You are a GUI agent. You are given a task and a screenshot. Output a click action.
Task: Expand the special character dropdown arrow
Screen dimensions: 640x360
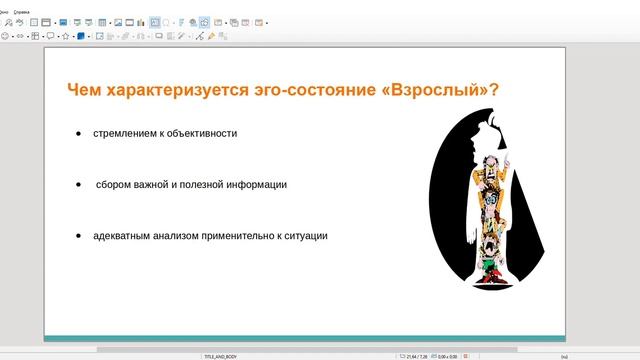click(x=174, y=23)
